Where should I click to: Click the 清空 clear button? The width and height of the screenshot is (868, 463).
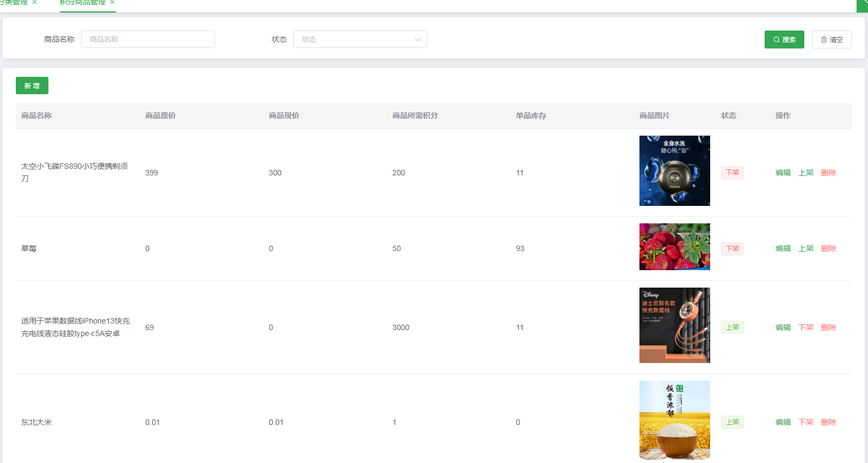pos(831,40)
